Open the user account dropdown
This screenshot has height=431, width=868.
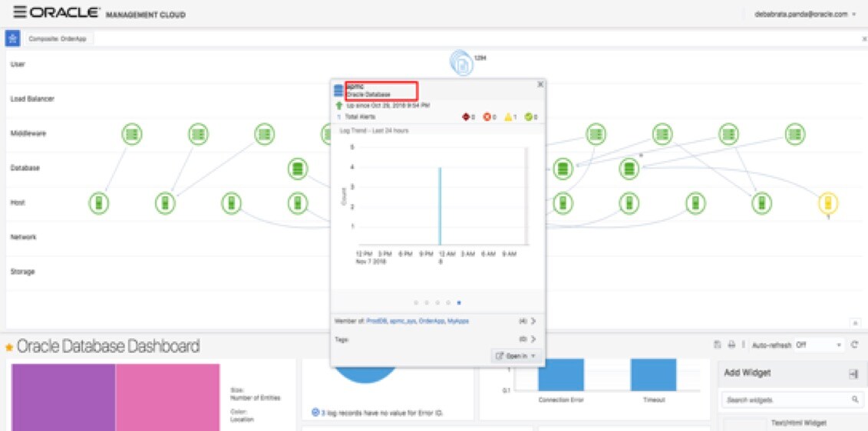coord(805,15)
